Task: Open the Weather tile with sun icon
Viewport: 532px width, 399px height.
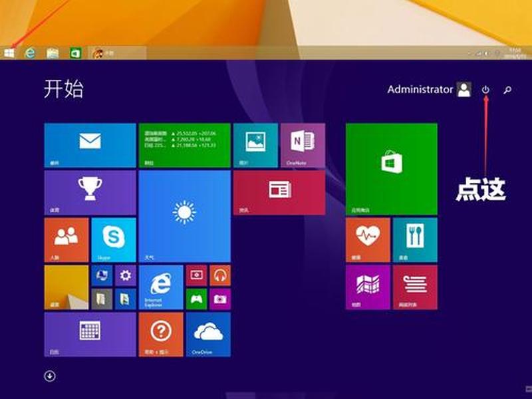Action: click(x=185, y=216)
